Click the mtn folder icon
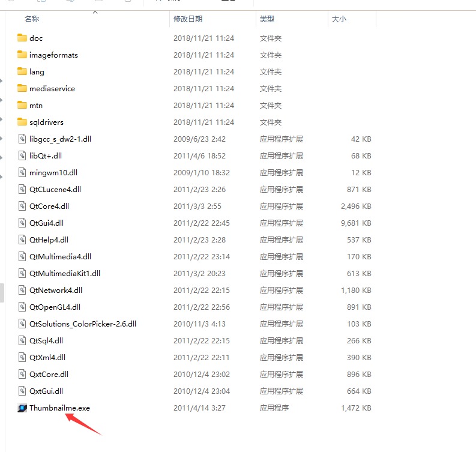 pyautogui.click(x=22, y=105)
